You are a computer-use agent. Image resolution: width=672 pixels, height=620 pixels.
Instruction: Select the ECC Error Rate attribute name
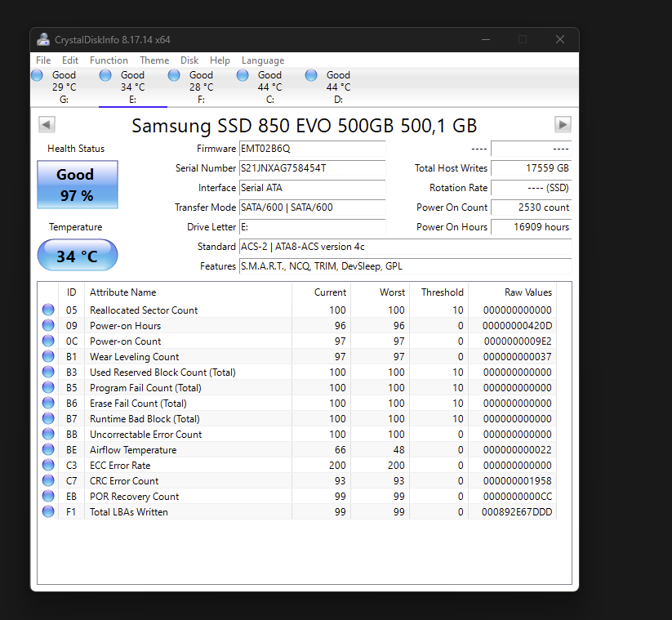120,466
